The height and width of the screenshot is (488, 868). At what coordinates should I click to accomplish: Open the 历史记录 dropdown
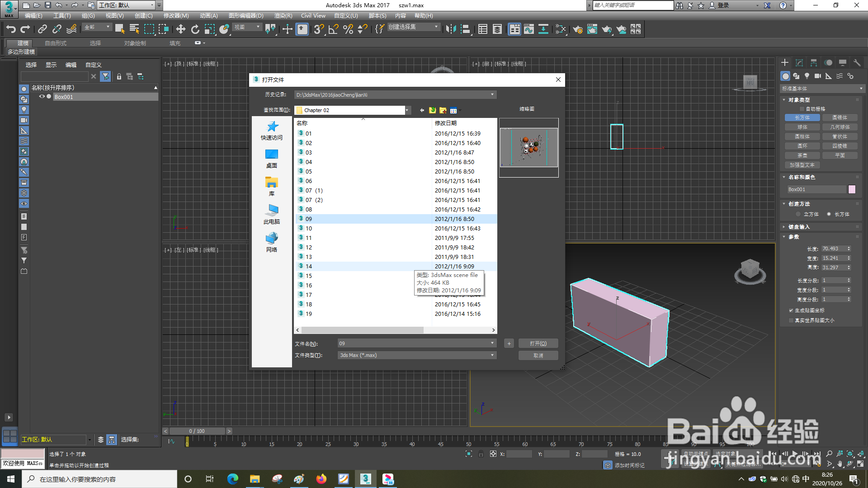pyautogui.click(x=492, y=94)
